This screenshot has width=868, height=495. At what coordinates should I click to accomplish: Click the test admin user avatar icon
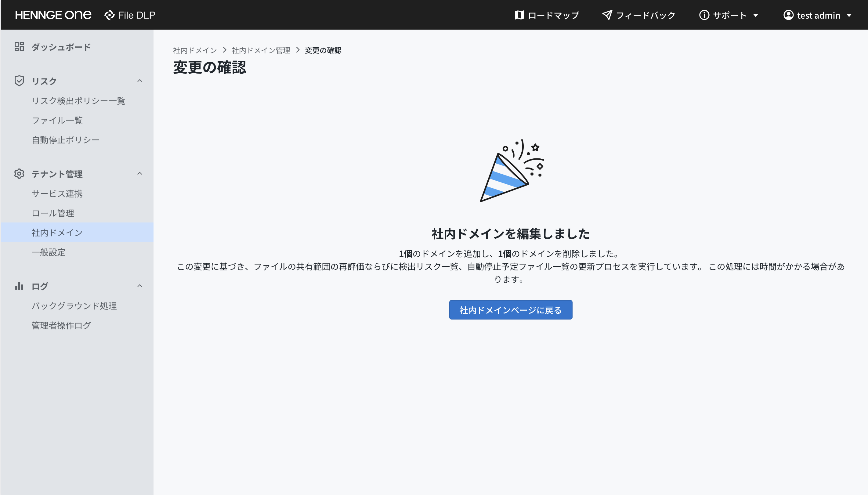point(788,15)
